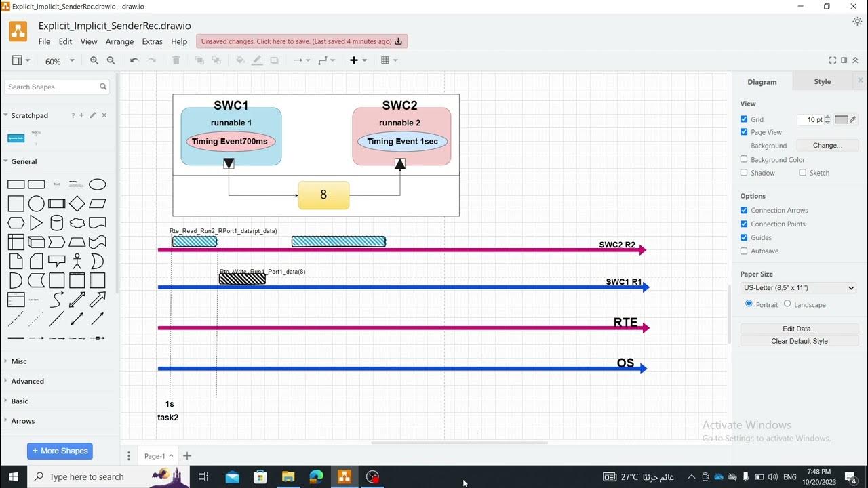Screen dimensions: 868x488
Task: Open the view layout dropdown in toolbar
Action: 21,60
